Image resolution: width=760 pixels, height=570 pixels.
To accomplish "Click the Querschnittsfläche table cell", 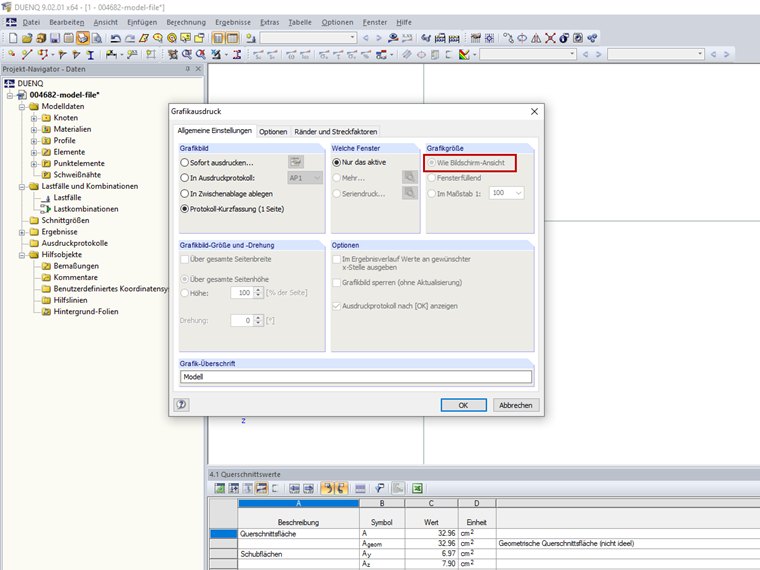I will click(x=299, y=534).
